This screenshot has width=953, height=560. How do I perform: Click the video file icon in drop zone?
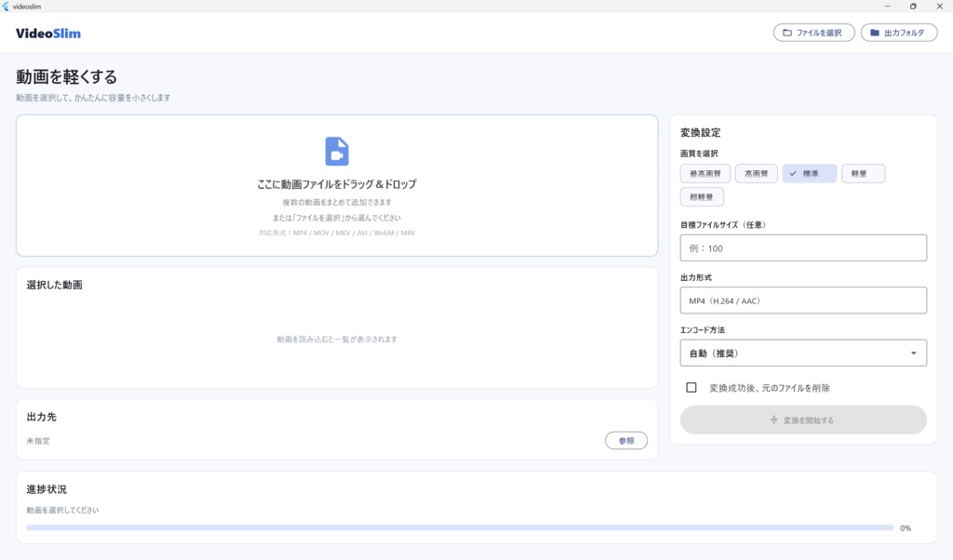[x=337, y=152]
